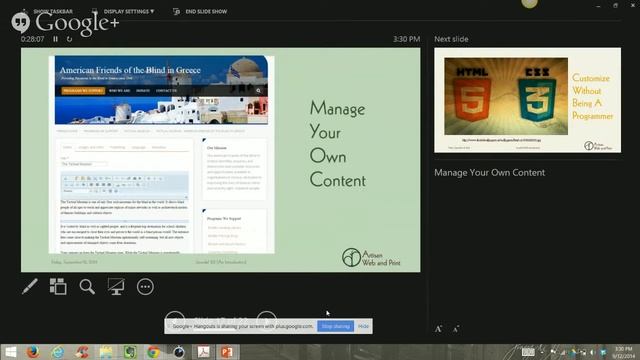Click the elapsed time 0:28:07
640x360 pixels.
(x=33, y=39)
